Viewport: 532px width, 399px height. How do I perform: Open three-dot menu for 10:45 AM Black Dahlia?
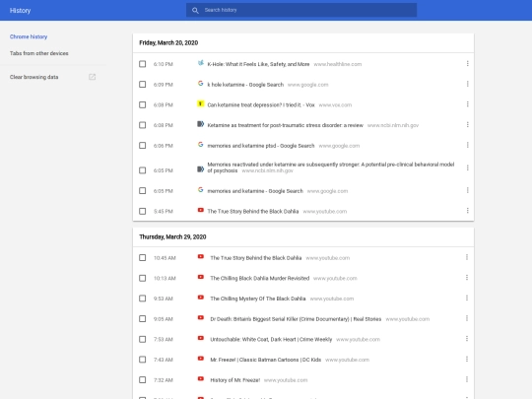pyautogui.click(x=467, y=257)
